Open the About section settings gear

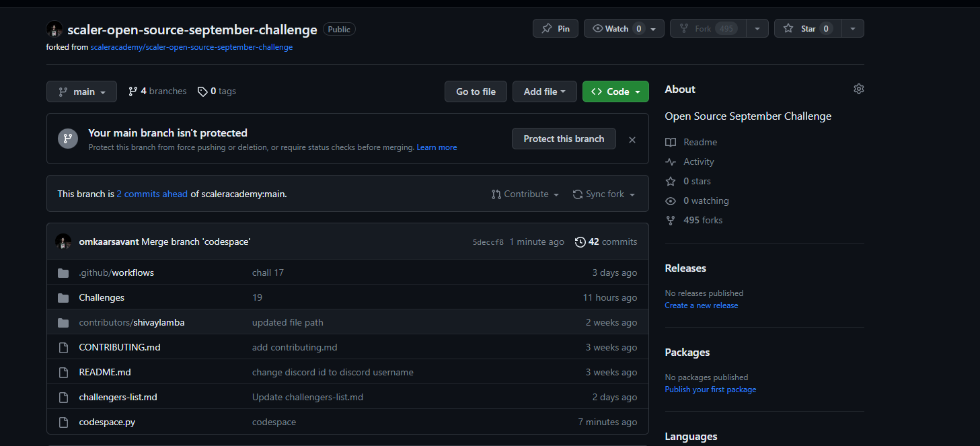click(x=858, y=89)
